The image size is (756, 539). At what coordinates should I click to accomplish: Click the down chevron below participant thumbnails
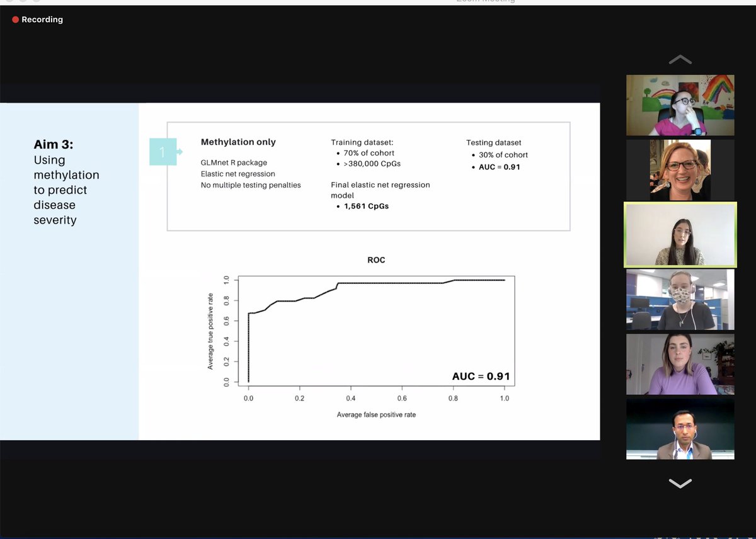680,483
